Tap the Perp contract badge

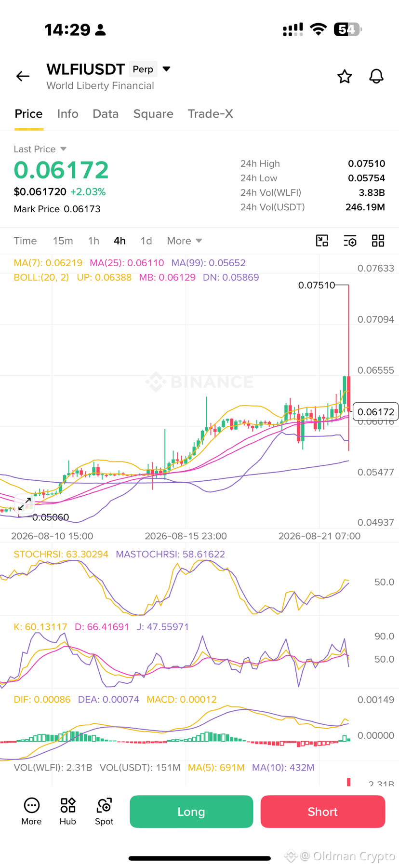point(143,69)
